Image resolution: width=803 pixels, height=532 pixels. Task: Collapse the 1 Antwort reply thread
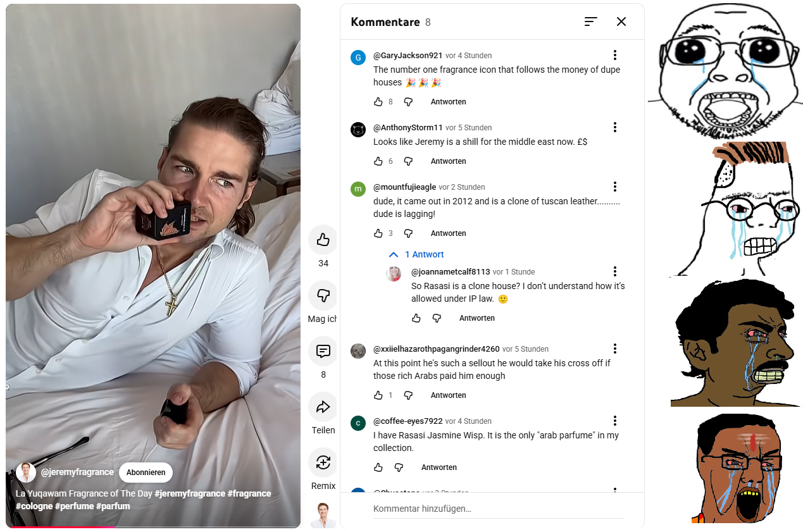(x=416, y=254)
